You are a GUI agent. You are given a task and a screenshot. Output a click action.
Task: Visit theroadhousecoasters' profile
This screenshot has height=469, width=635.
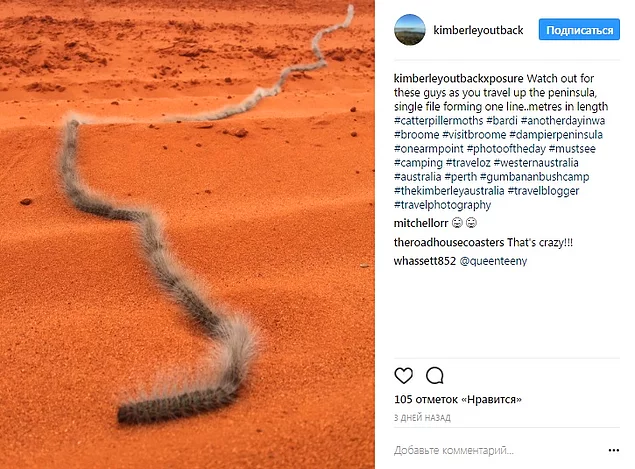pos(449,243)
